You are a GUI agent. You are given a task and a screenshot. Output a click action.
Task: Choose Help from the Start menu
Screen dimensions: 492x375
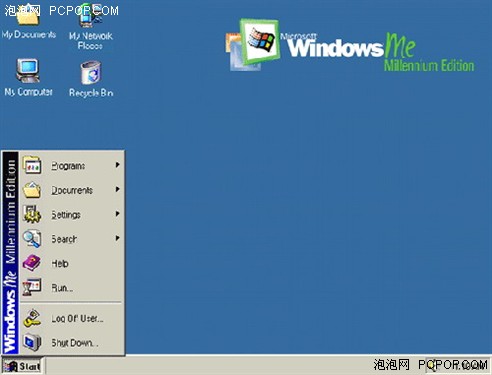pos(72,263)
